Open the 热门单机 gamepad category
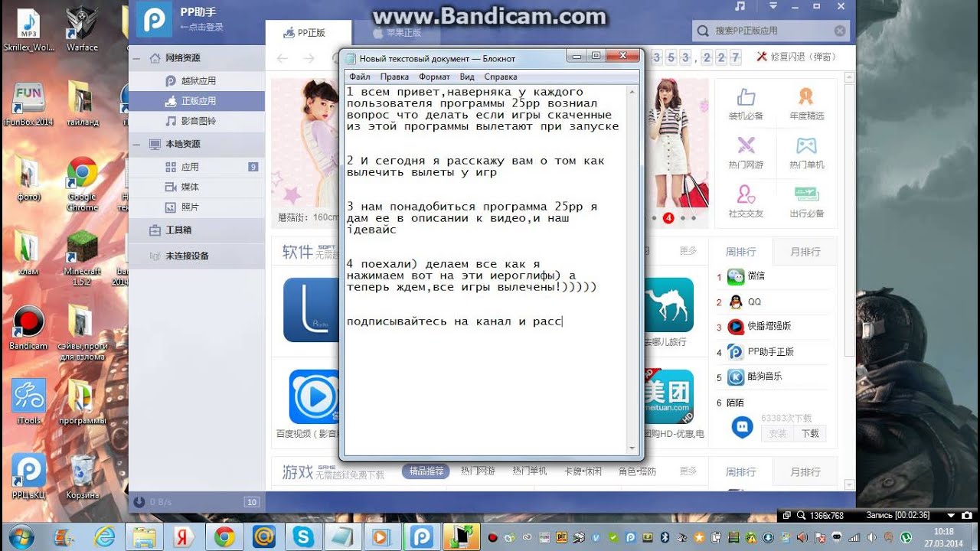Image resolution: width=980 pixels, height=551 pixels. (806, 152)
